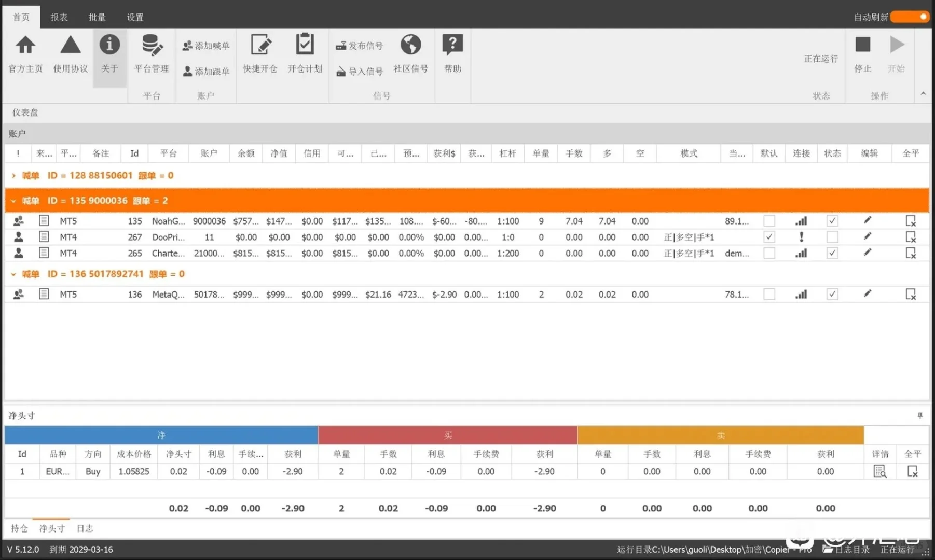Toggle 状态 checkbox for Charte account row

click(x=832, y=253)
